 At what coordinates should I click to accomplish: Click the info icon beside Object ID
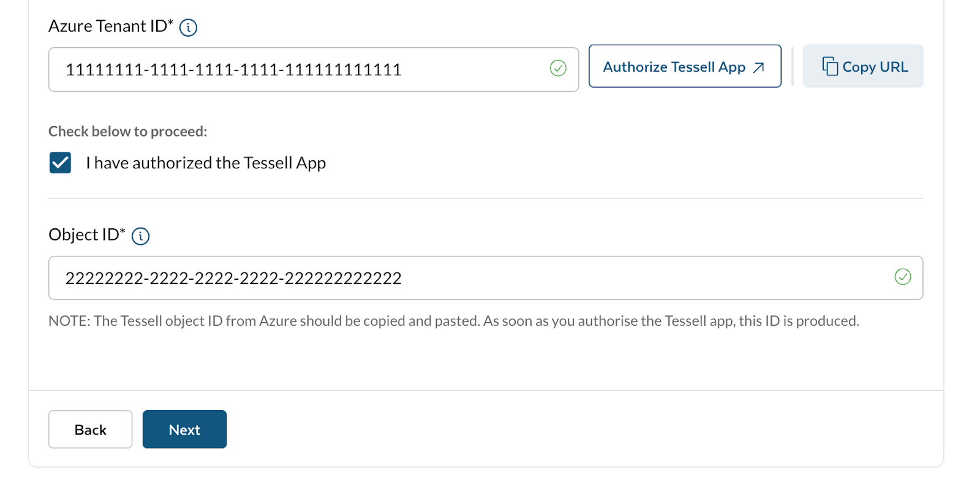[x=140, y=236]
